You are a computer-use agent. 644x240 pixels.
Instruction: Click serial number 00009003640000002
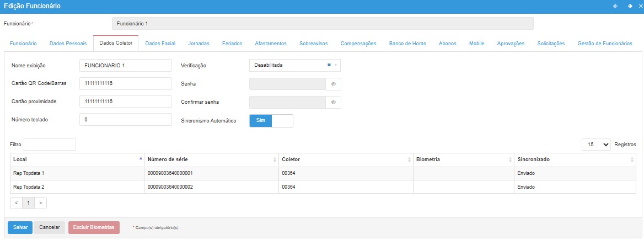pyautogui.click(x=170, y=186)
